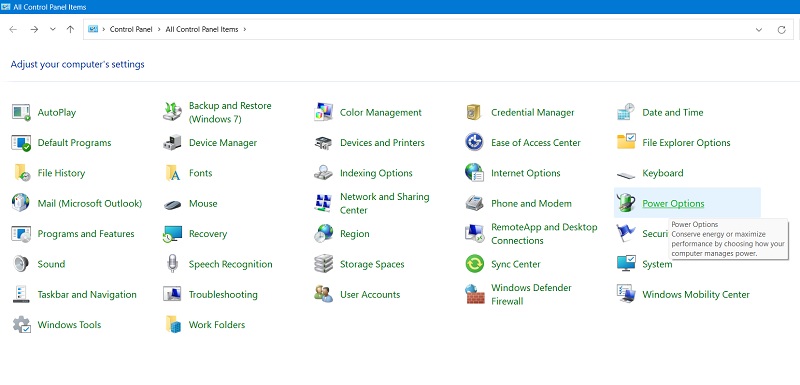800x385 pixels.
Task: Expand the address bar history dropdown
Action: click(x=759, y=30)
